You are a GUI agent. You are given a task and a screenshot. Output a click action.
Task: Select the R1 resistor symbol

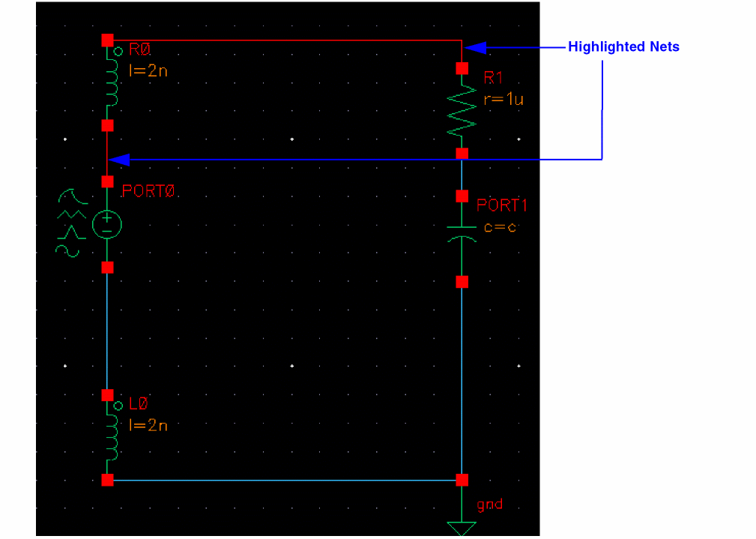[462, 110]
